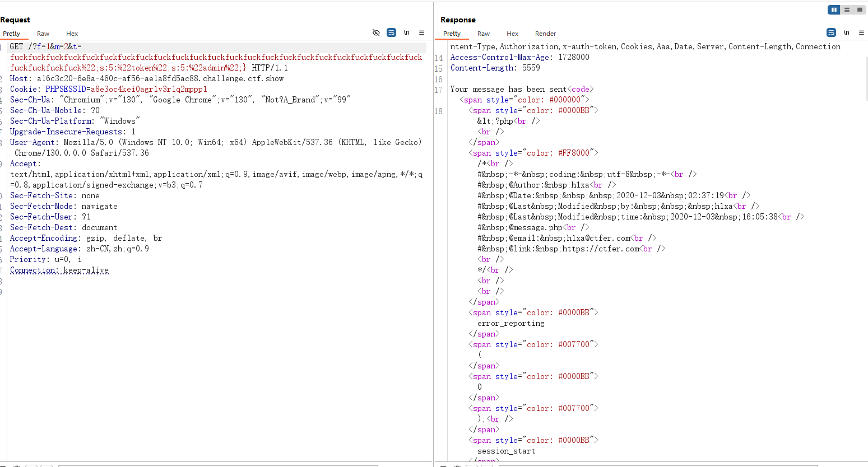Open the Response Render tab

pos(545,34)
